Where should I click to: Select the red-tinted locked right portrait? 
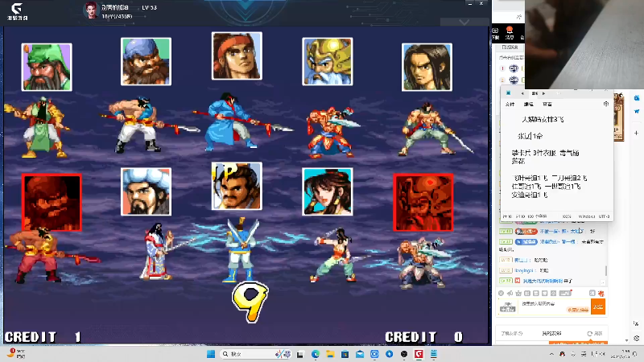click(423, 203)
